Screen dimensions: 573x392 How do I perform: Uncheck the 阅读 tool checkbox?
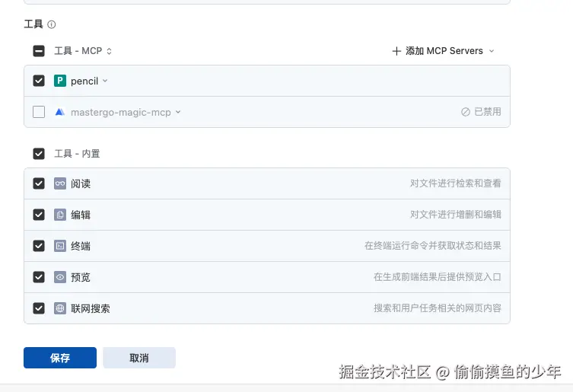[39, 183]
